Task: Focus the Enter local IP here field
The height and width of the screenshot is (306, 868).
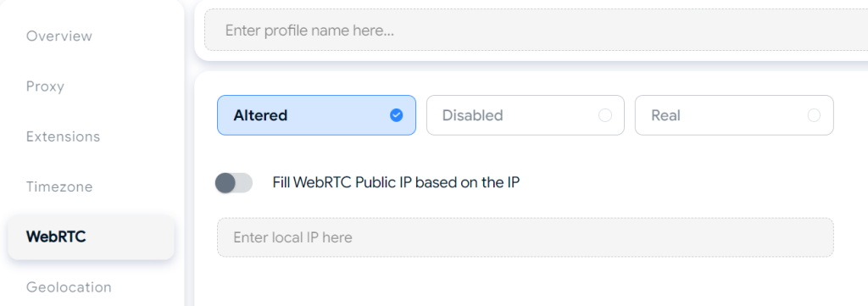Action: (x=526, y=237)
